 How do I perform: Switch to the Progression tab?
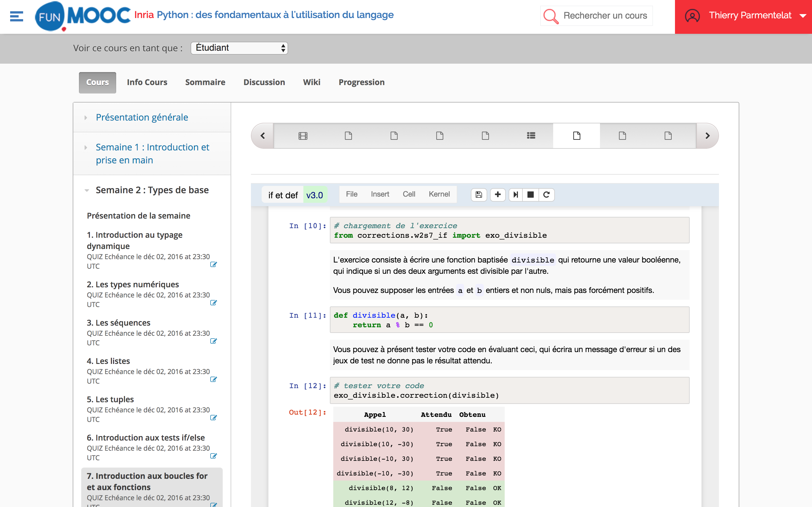pos(361,83)
